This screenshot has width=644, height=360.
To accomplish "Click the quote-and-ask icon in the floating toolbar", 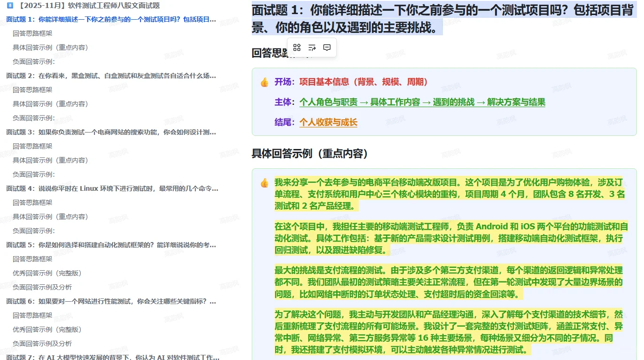I will coord(311,47).
